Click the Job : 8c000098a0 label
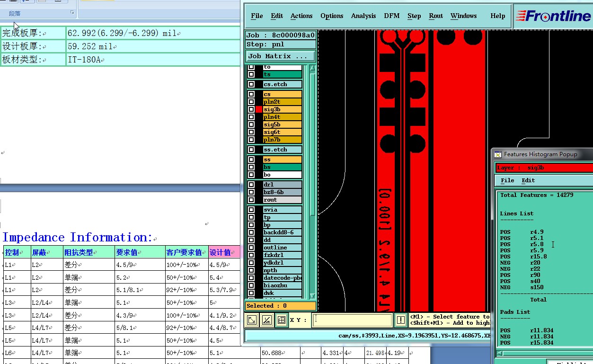The width and height of the screenshot is (593, 364). 281,36
